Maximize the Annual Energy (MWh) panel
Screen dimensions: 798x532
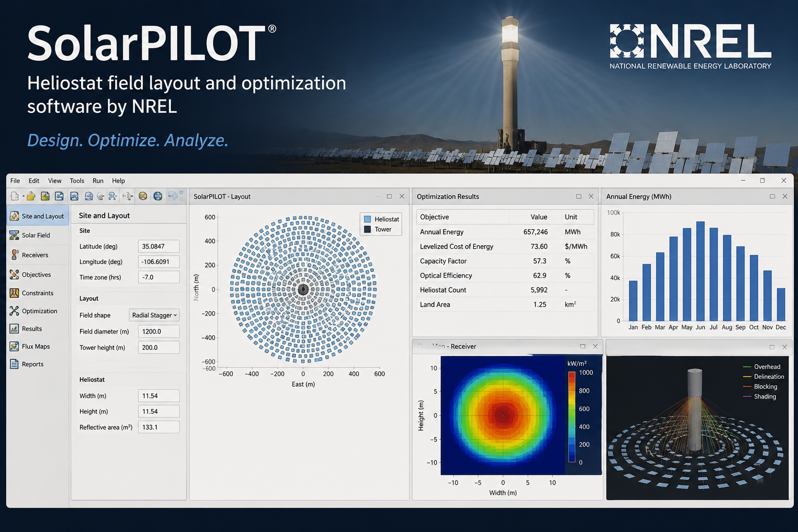click(x=772, y=196)
